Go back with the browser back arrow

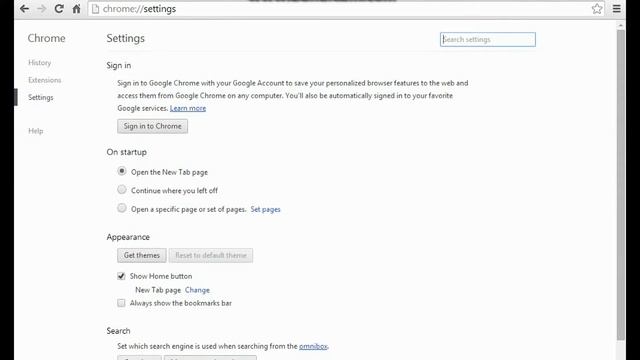[x=24, y=9]
